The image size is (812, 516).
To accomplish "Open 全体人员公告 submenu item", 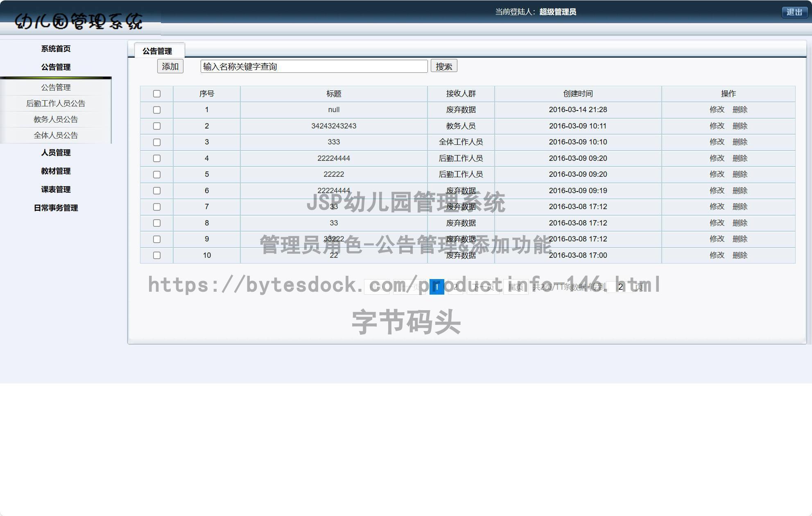I will click(56, 135).
